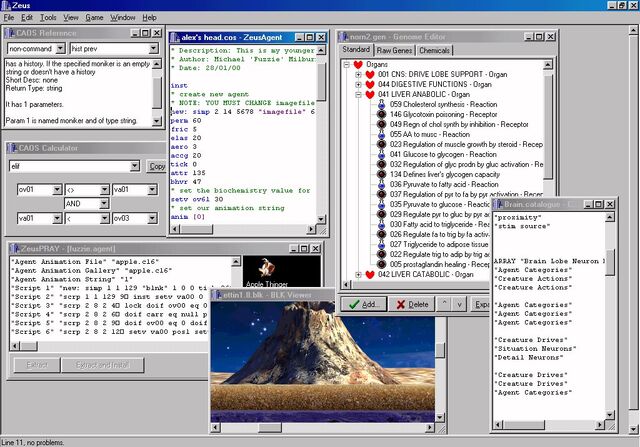
Task: Click the heart icon of 041 LIVER ANABOLIC
Action: pyautogui.click(x=370, y=94)
